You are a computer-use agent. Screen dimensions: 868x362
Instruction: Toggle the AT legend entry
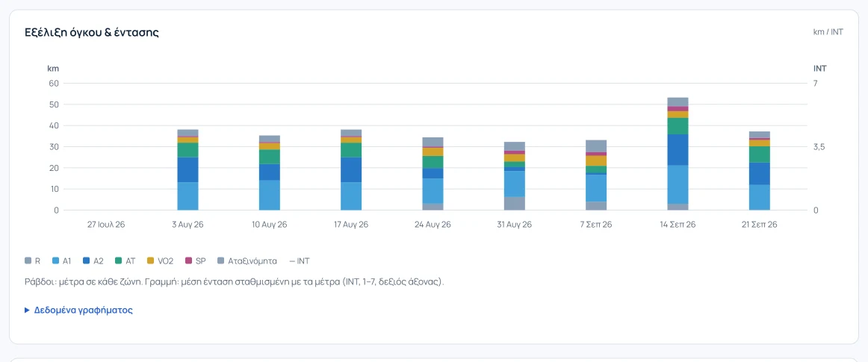[125, 260]
